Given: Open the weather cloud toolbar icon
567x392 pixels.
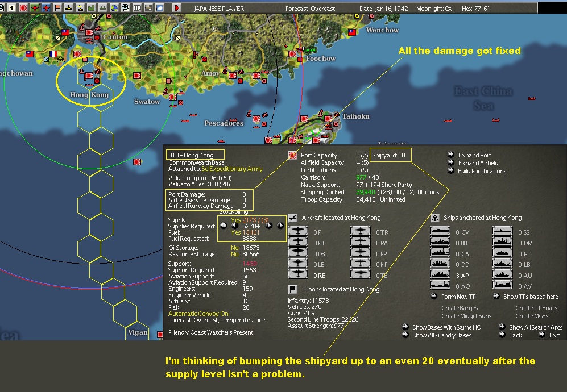Looking at the screenshot, I should coord(159,7).
